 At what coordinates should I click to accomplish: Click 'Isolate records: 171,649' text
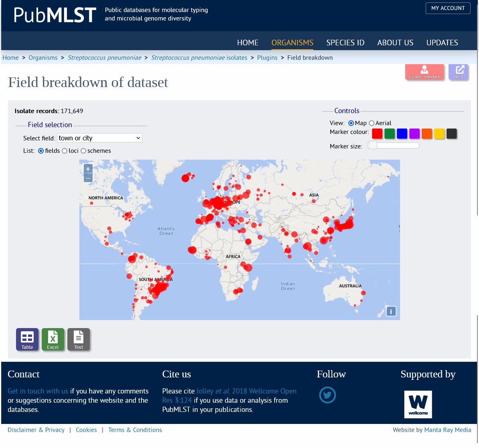point(49,111)
